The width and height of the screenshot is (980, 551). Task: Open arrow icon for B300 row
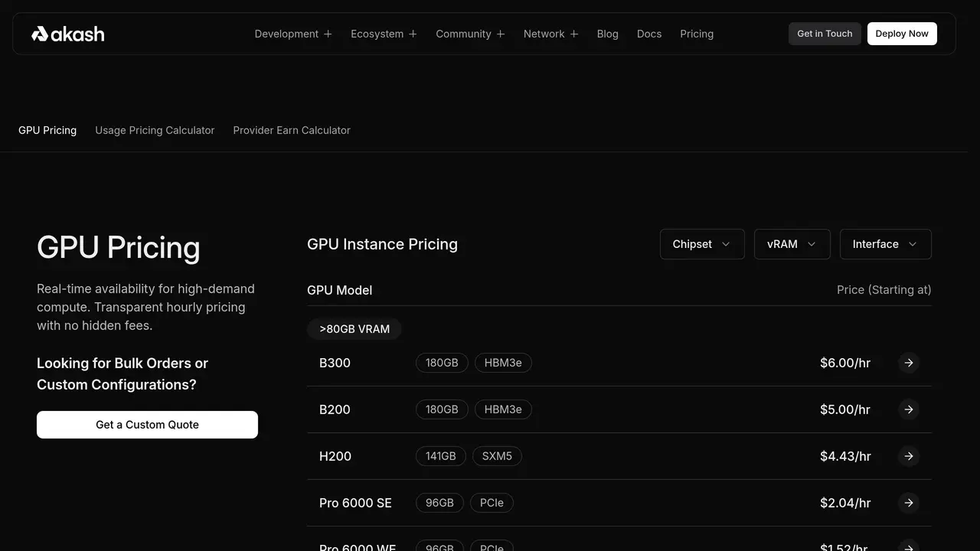pos(909,363)
